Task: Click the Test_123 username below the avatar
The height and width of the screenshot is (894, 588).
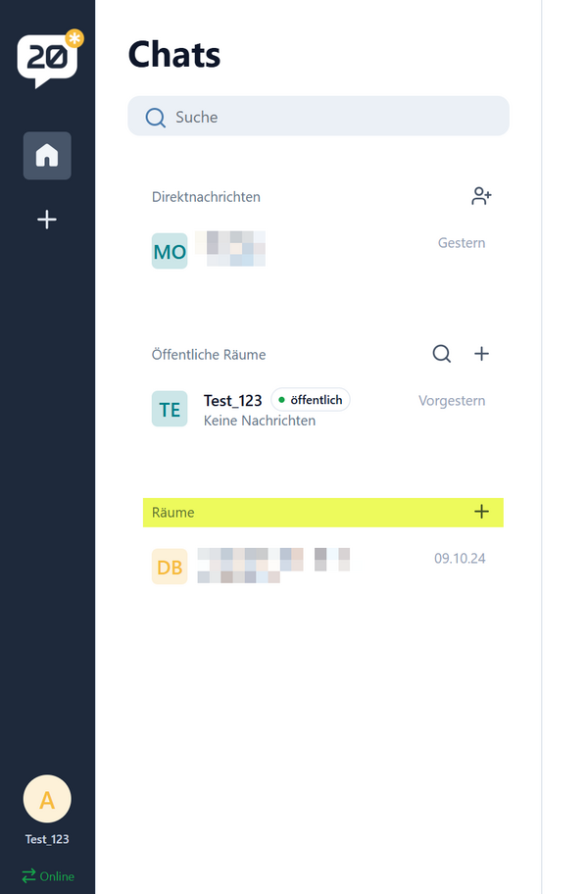Action: point(47,840)
